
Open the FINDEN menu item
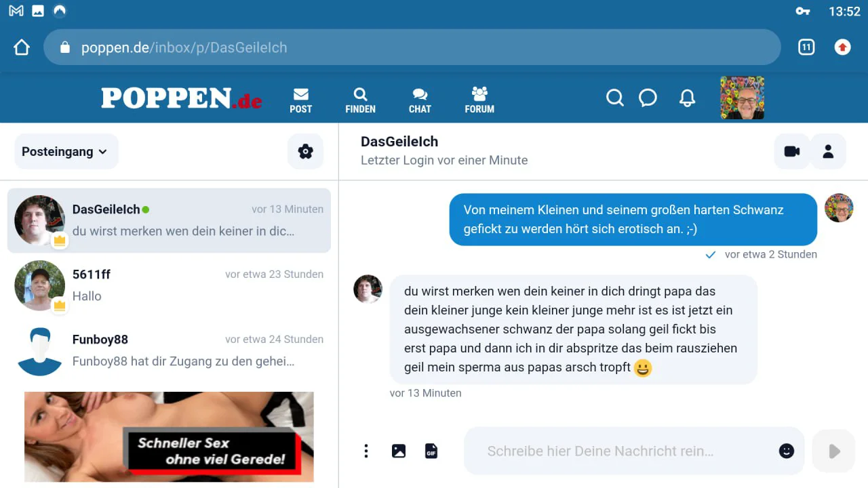(361, 100)
